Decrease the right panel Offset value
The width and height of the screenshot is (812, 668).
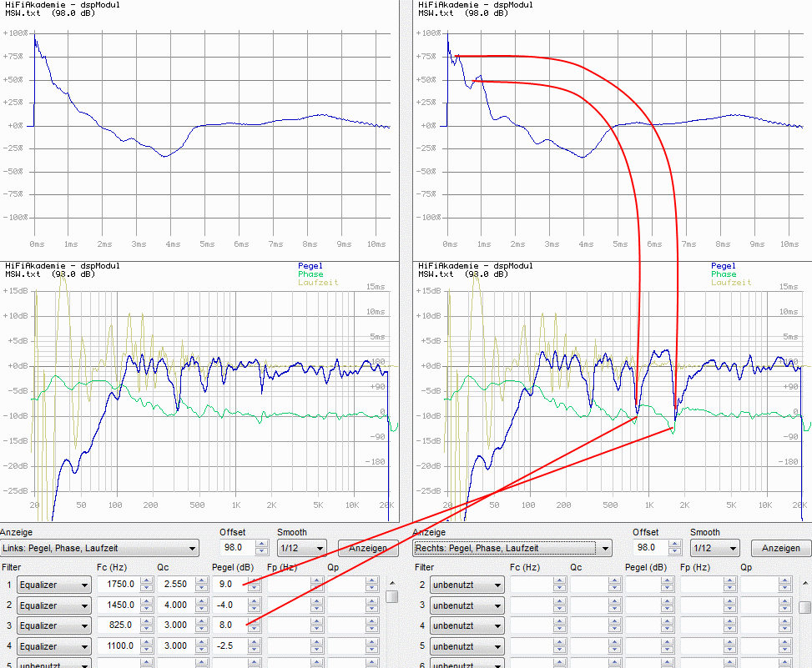[674, 552]
